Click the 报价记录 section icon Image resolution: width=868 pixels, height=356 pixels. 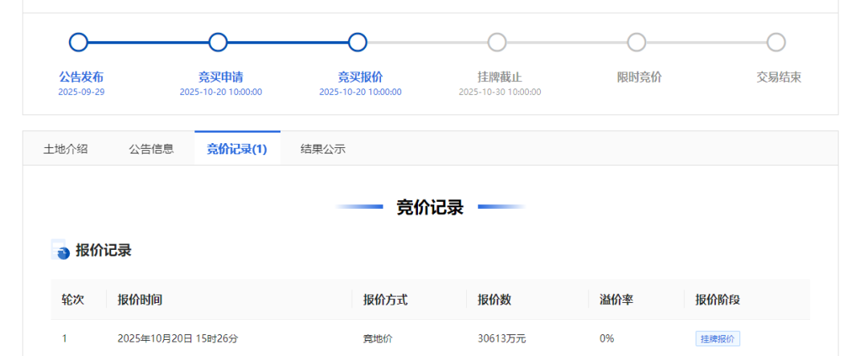coord(60,250)
